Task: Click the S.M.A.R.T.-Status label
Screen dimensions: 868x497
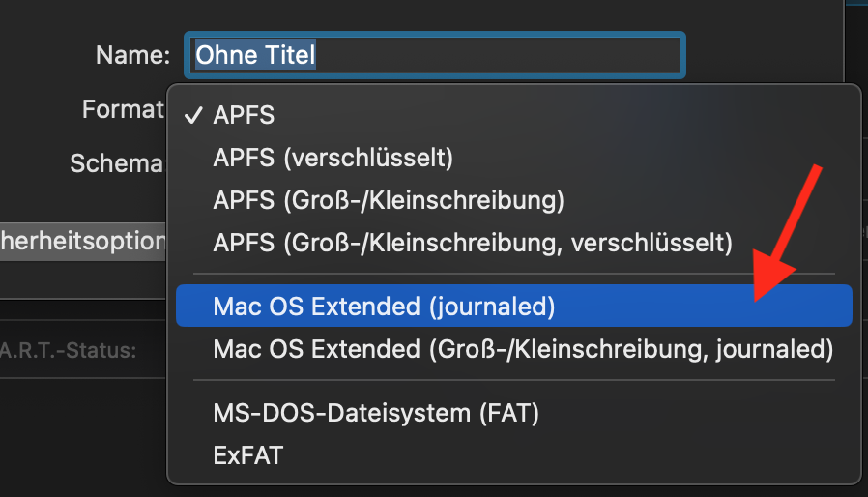Action: 68,349
